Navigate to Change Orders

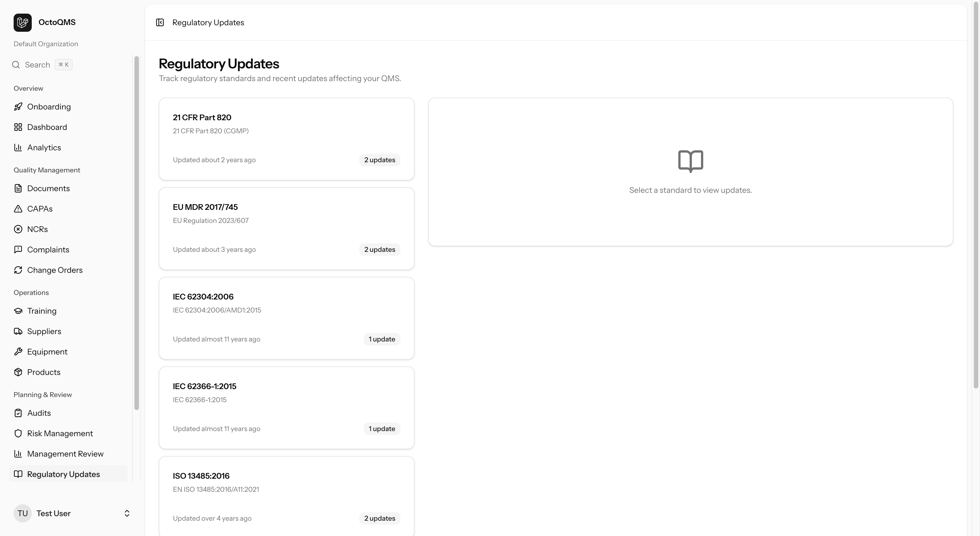tap(68, 270)
